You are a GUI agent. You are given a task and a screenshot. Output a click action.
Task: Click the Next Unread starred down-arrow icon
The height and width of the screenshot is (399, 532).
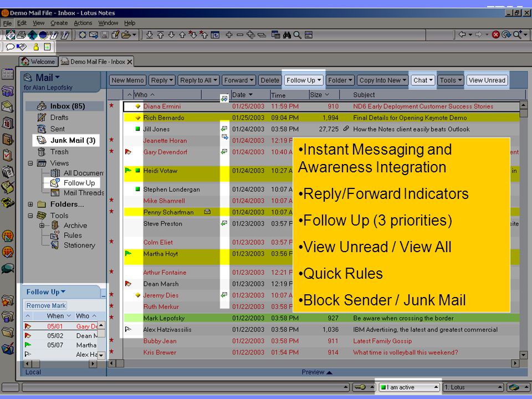point(193,34)
